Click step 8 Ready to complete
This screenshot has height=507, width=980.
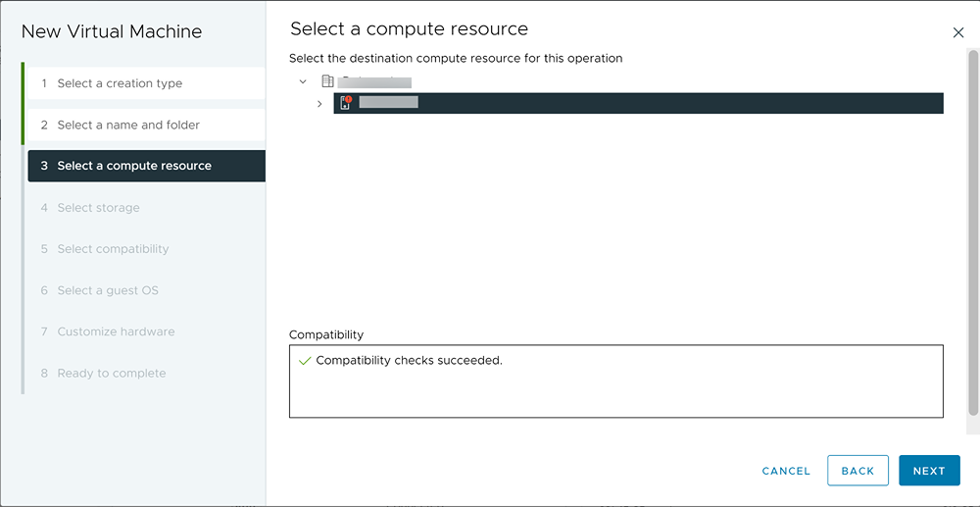click(112, 373)
